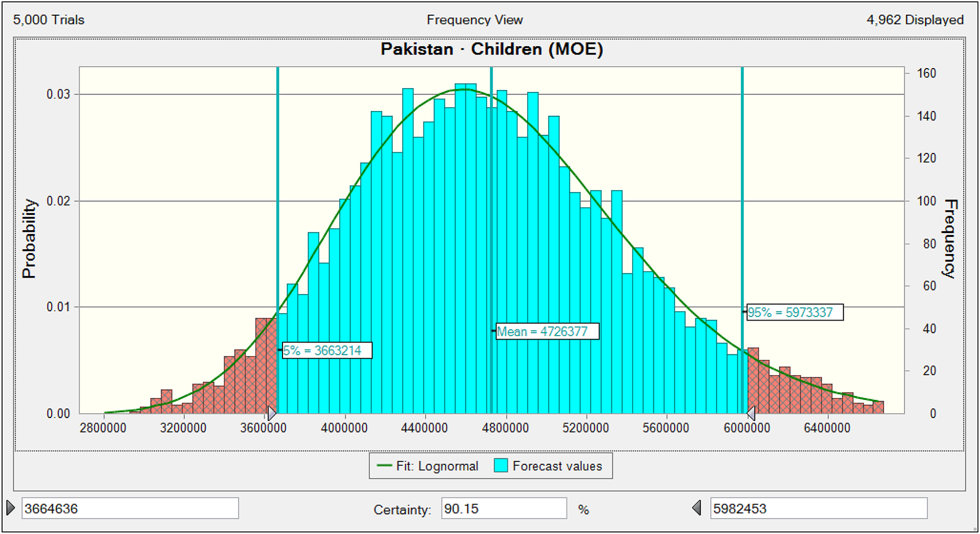This screenshot has width=980, height=534.
Task: Click the Certainty field showing 90.15
Action: click(503, 508)
